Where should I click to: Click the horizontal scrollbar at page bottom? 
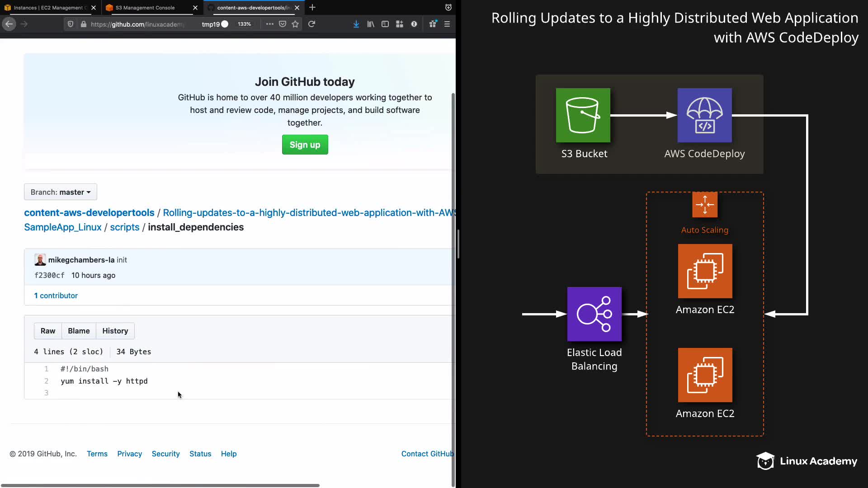click(160, 485)
